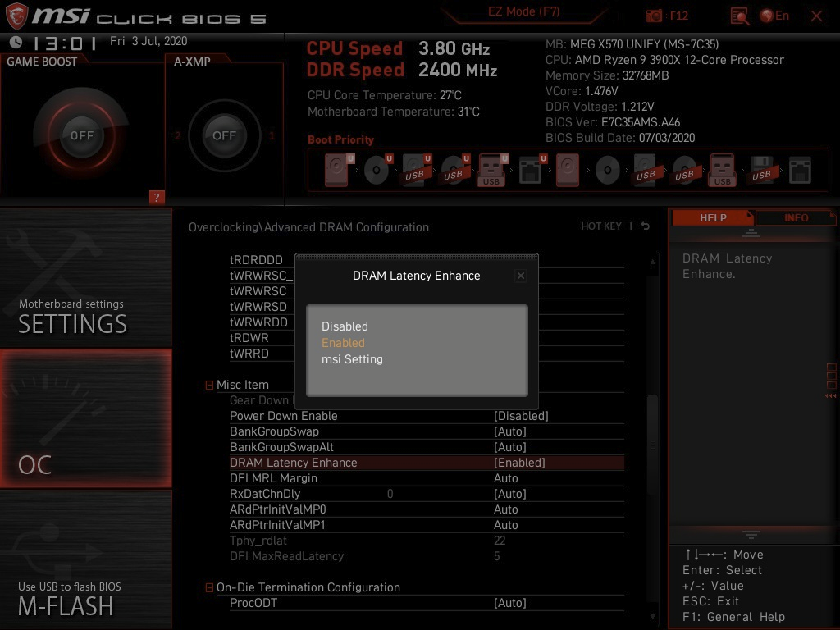The width and height of the screenshot is (840, 630).
Task: Select UEFI network boot icon
Action: click(532, 171)
